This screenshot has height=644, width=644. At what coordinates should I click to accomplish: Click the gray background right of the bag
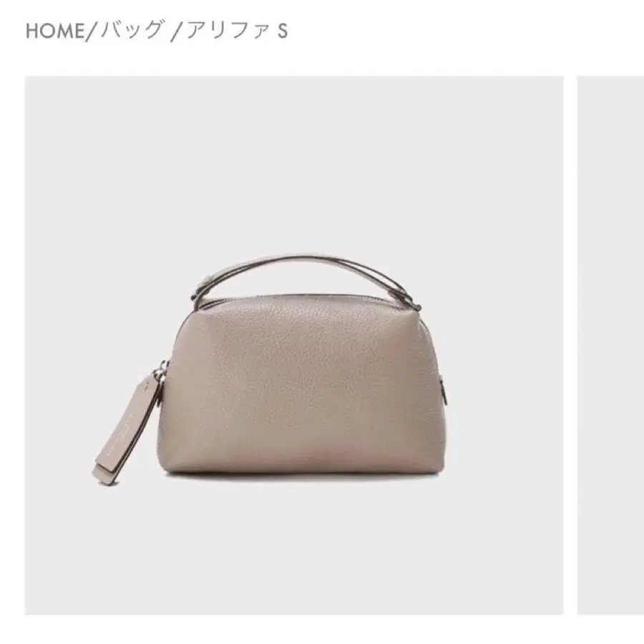(x=505, y=370)
